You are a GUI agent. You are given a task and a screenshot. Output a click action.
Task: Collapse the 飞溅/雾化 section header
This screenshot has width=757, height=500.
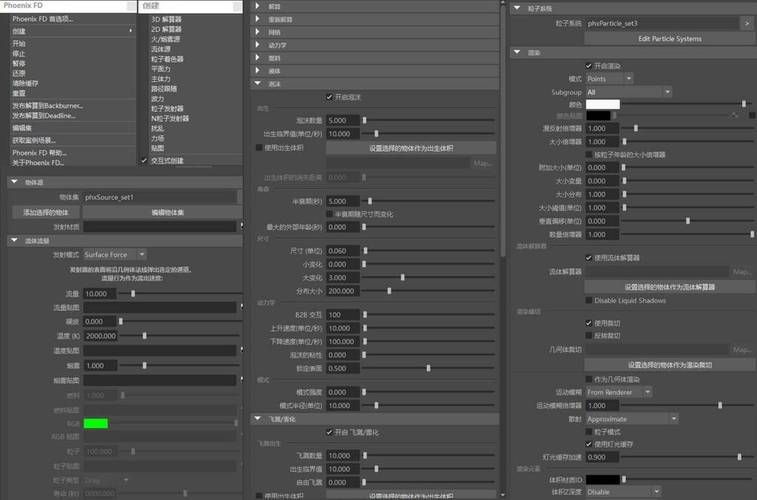[x=260, y=419]
